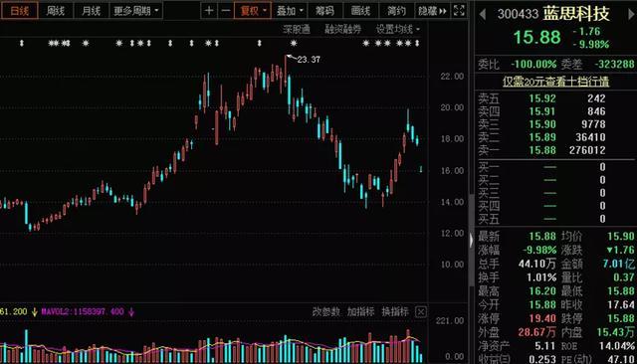Go to previous stock arrow
Image resolution: width=637 pixels, height=364 pixels.
click(482, 15)
